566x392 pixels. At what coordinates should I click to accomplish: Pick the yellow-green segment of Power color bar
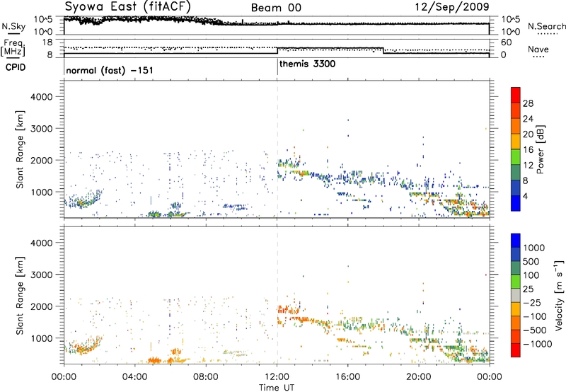[516, 157]
